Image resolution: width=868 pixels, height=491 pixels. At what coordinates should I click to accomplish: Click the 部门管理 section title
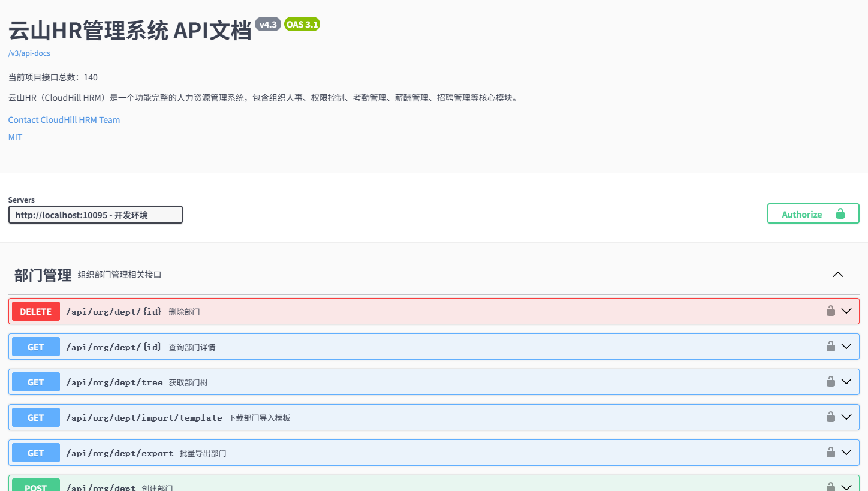pos(43,275)
